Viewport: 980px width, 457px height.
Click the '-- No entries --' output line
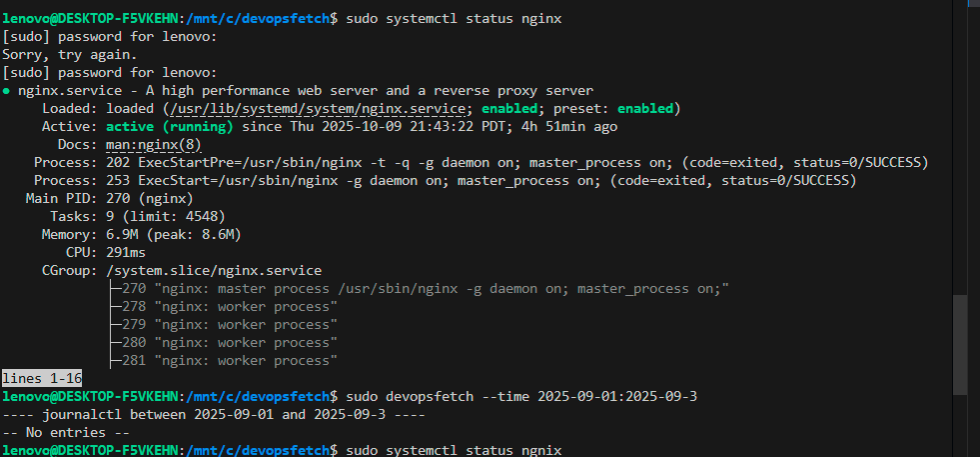click(66, 433)
